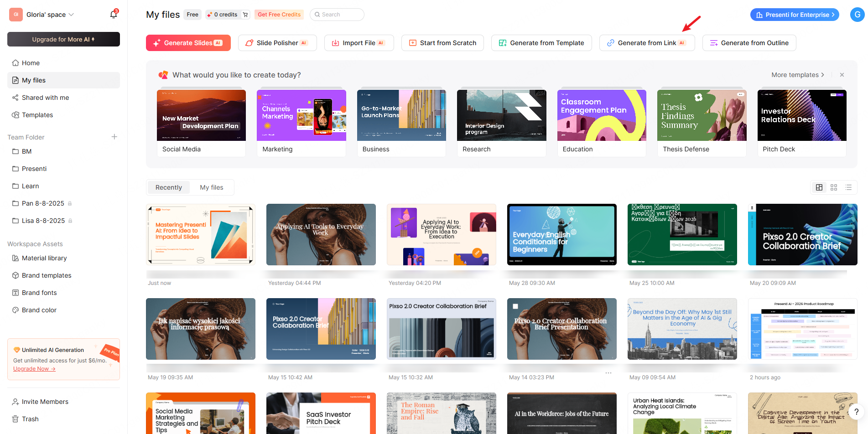Open AI in the Workforce presentation

[562, 413]
